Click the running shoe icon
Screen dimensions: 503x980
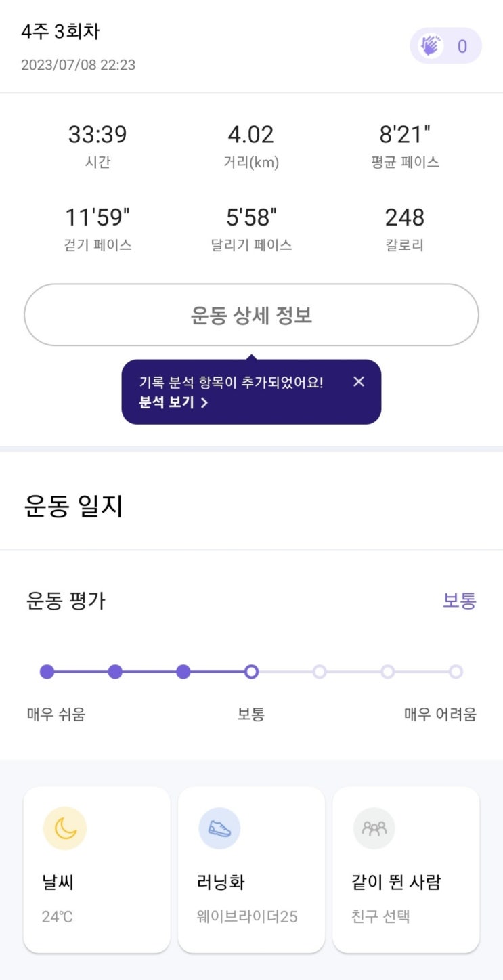(x=219, y=828)
